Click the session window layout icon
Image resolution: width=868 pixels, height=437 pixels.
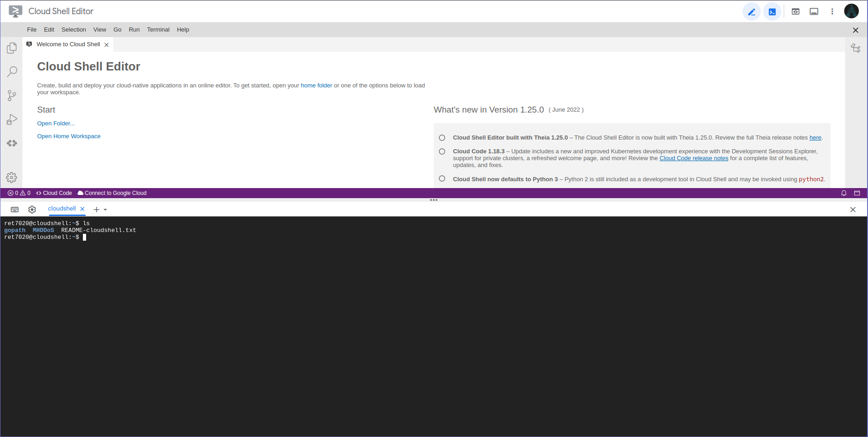click(814, 12)
